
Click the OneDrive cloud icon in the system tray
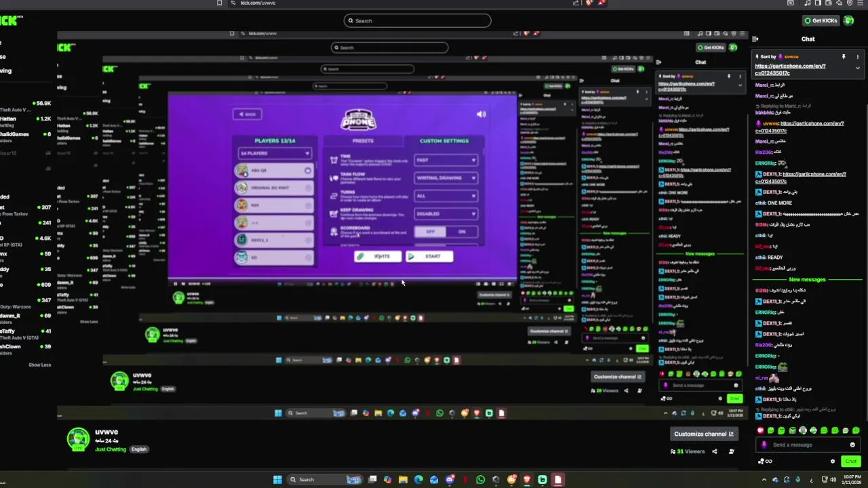click(x=776, y=479)
